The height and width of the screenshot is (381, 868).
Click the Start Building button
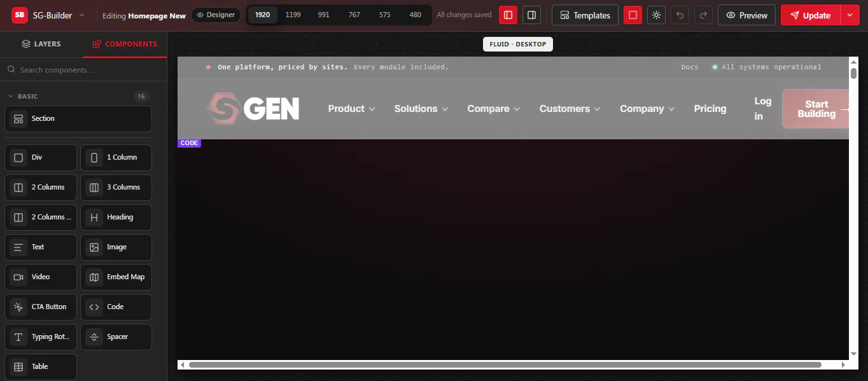coord(816,109)
